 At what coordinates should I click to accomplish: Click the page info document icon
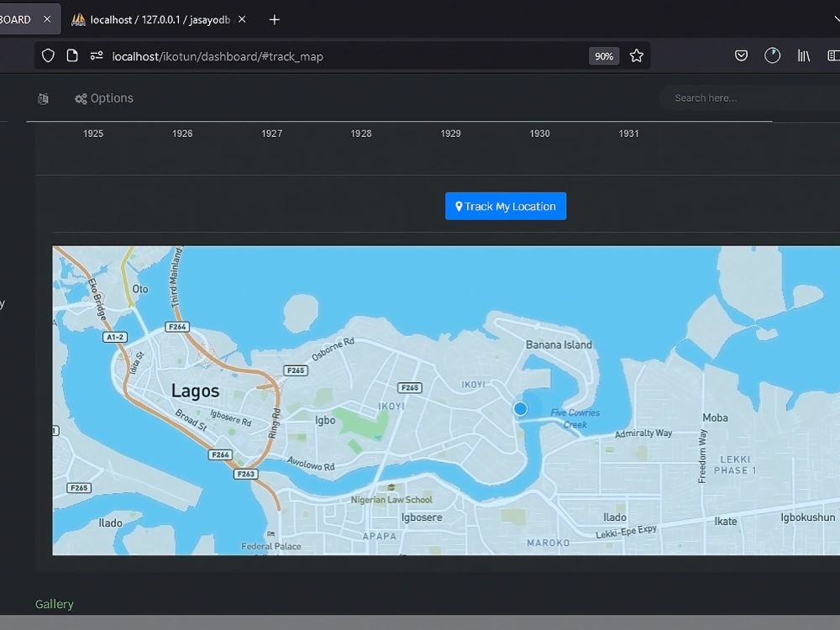pos(72,55)
